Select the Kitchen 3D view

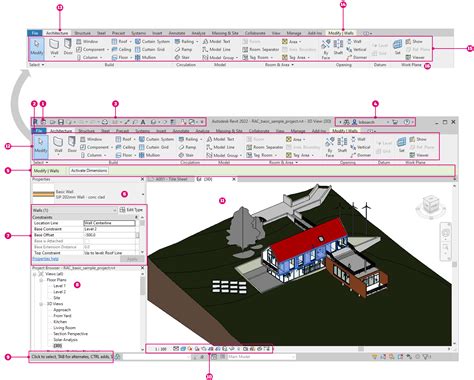point(60,322)
